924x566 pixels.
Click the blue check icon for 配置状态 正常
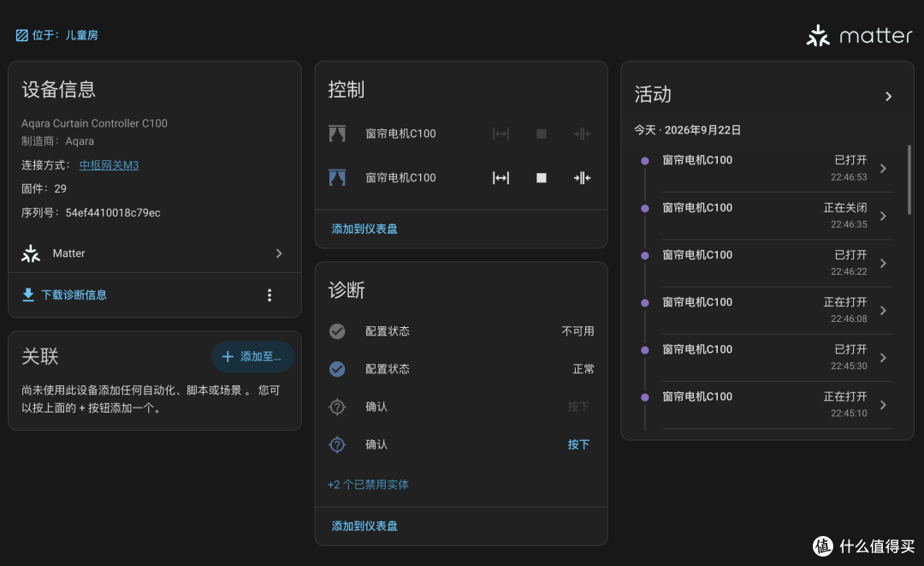coord(337,369)
